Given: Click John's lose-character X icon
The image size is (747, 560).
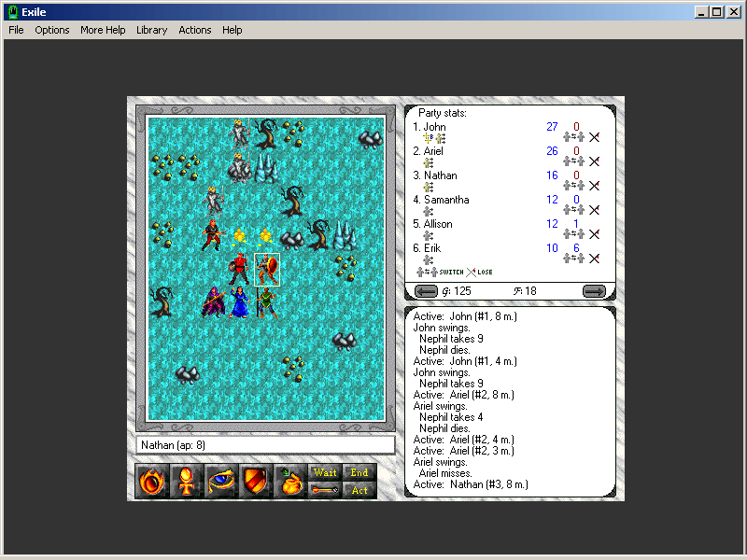Looking at the screenshot, I should click(x=594, y=137).
